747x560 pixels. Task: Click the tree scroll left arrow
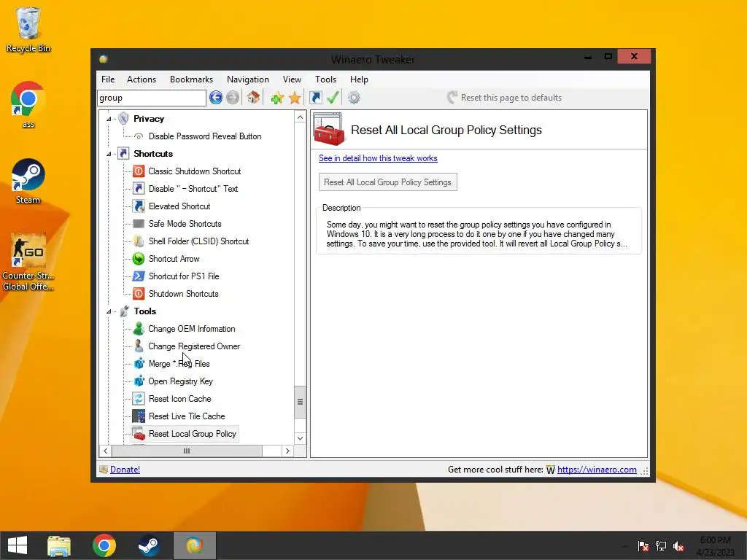tap(105, 451)
